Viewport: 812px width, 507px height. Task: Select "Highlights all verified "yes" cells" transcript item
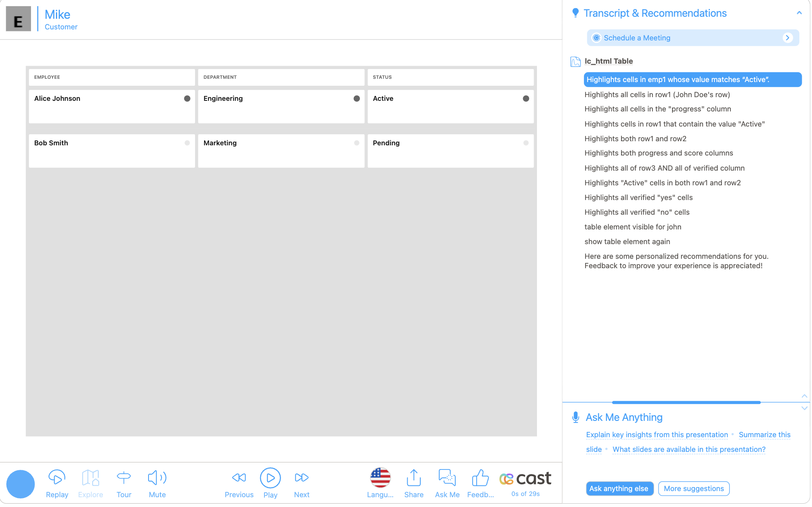638,198
